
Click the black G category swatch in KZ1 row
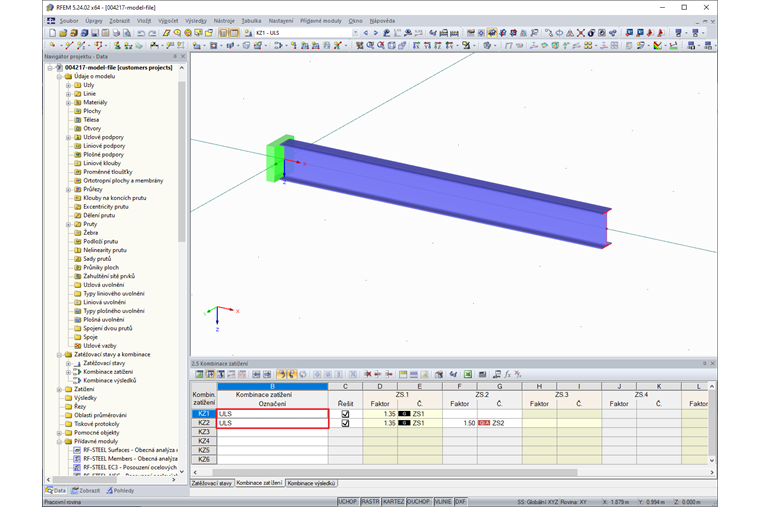coord(404,414)
